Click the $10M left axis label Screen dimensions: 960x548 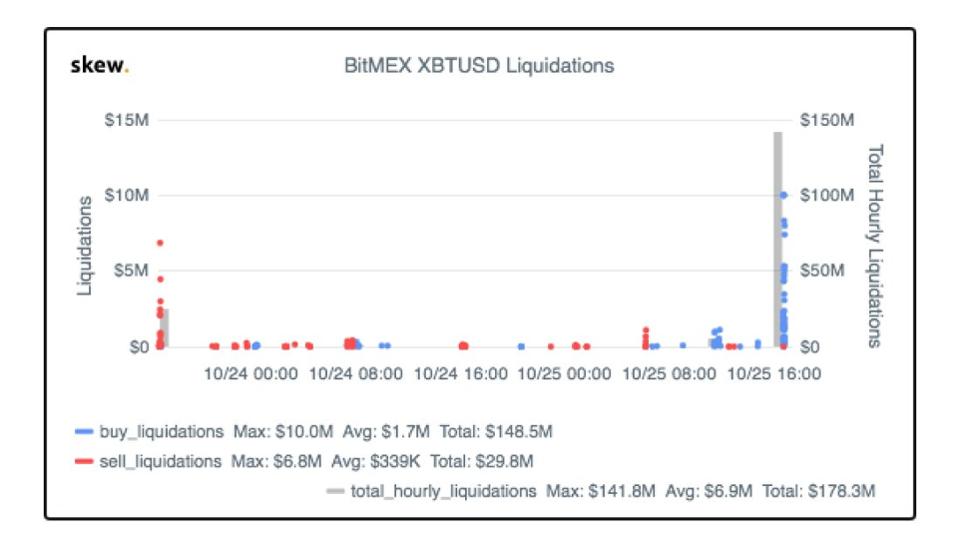tap(127, 195)
